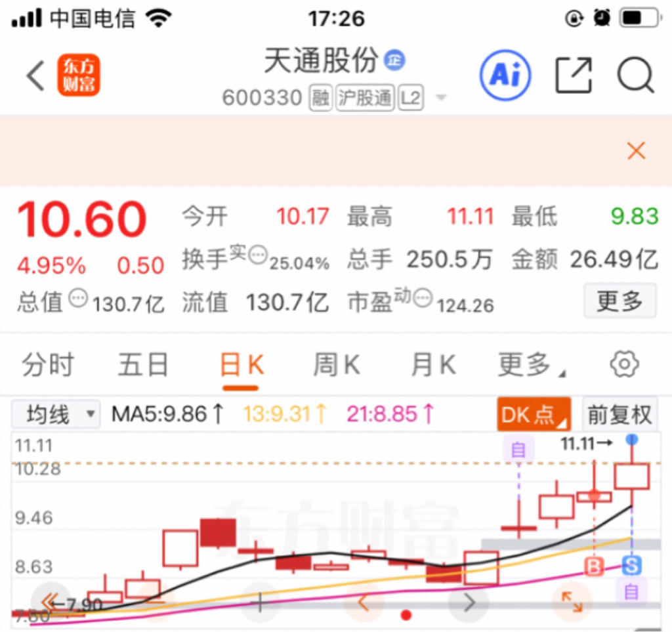Switch to the 分时 chart tab
Viewport: 672px width, 632px height.
tap(48, 365)
